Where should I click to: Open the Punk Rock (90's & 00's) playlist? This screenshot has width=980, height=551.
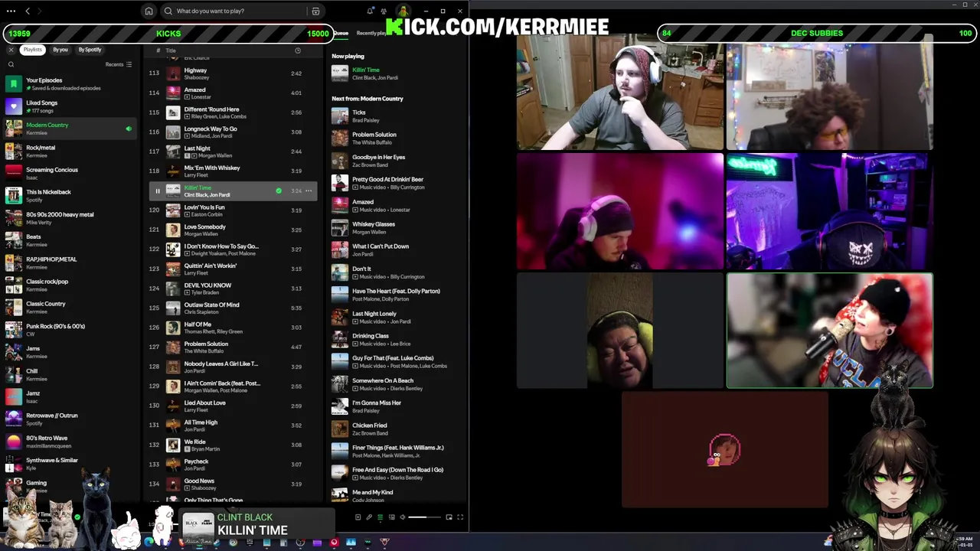click(73, 330)
